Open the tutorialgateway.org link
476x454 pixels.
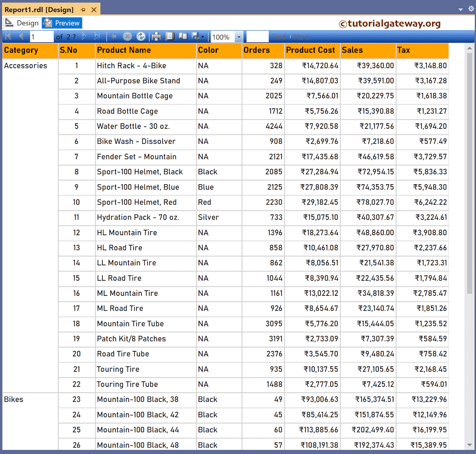click(390, 22)
